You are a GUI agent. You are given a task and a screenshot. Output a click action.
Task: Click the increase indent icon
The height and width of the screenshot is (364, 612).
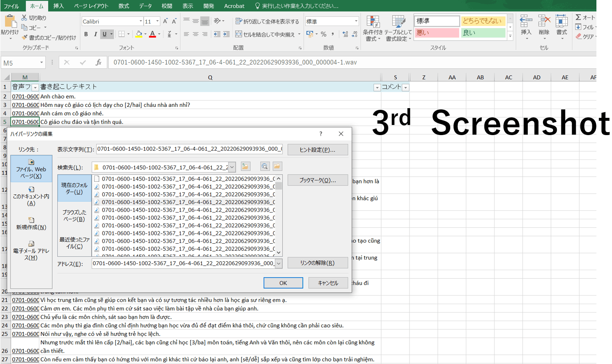(x=226, y=34)
